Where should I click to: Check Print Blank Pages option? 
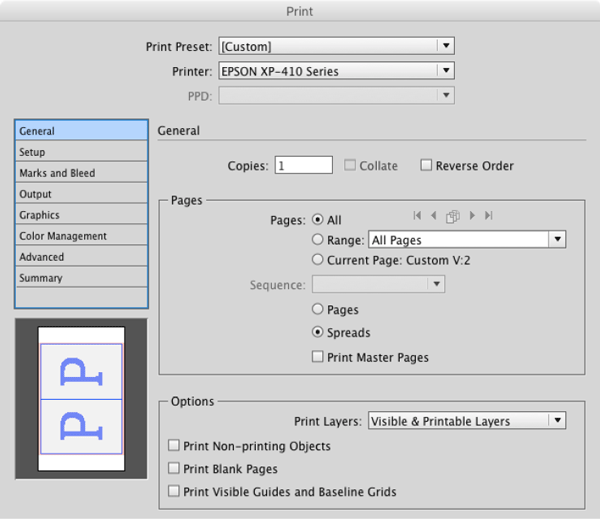coord(174,468)
